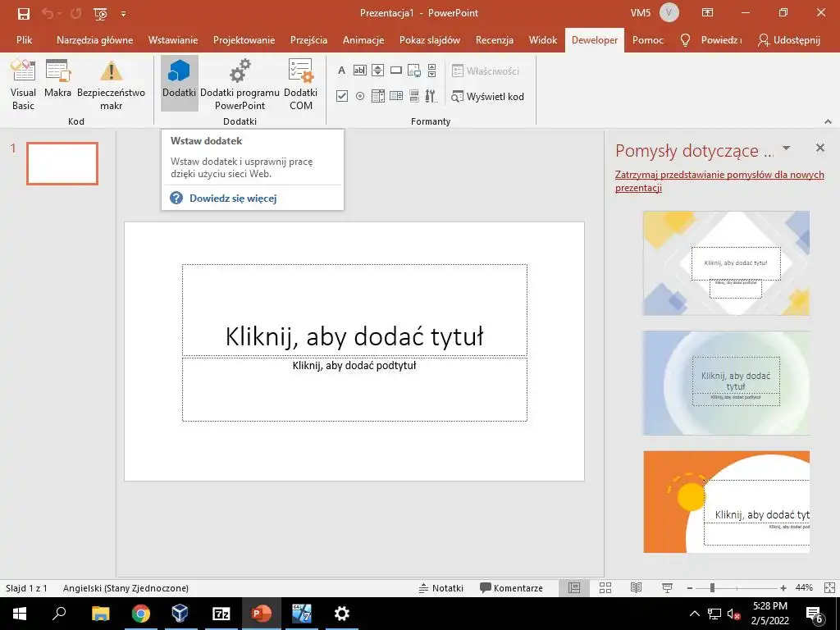The width and height of the screenshot is (840, 630).
Task: Insert an Image control
Action: tap(414, 71)
